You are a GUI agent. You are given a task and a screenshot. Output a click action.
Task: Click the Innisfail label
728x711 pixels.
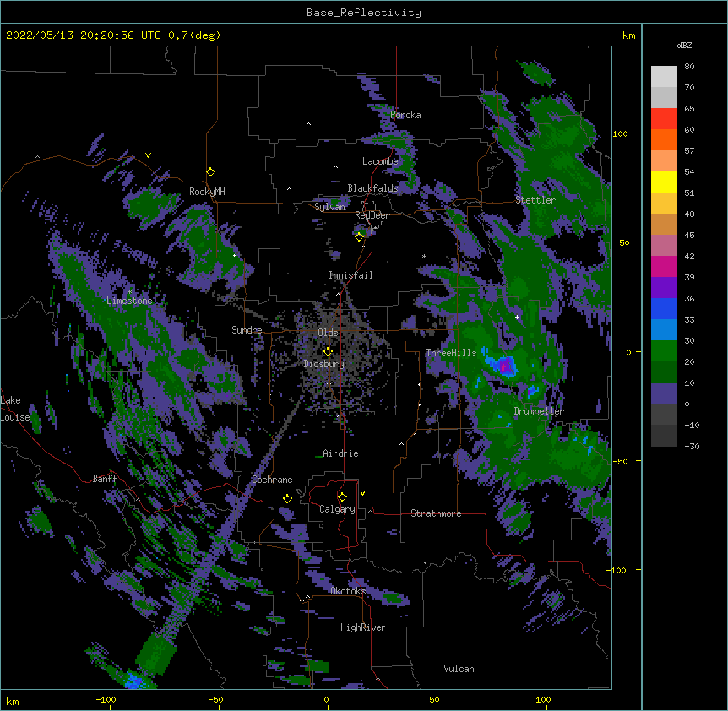[x=350, y=275]
